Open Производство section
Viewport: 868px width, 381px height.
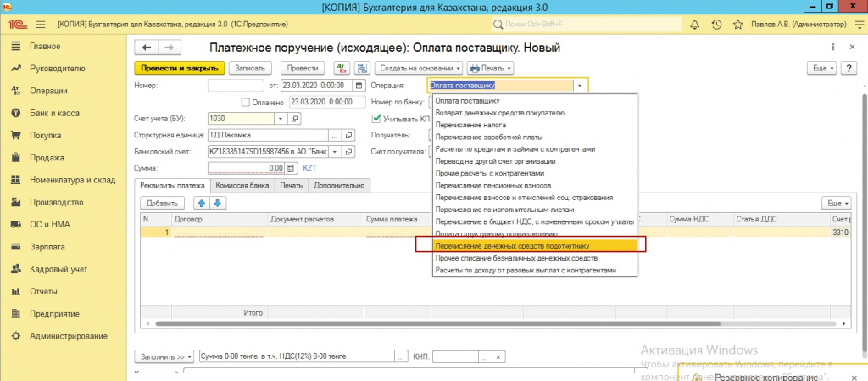click(57, 202)
